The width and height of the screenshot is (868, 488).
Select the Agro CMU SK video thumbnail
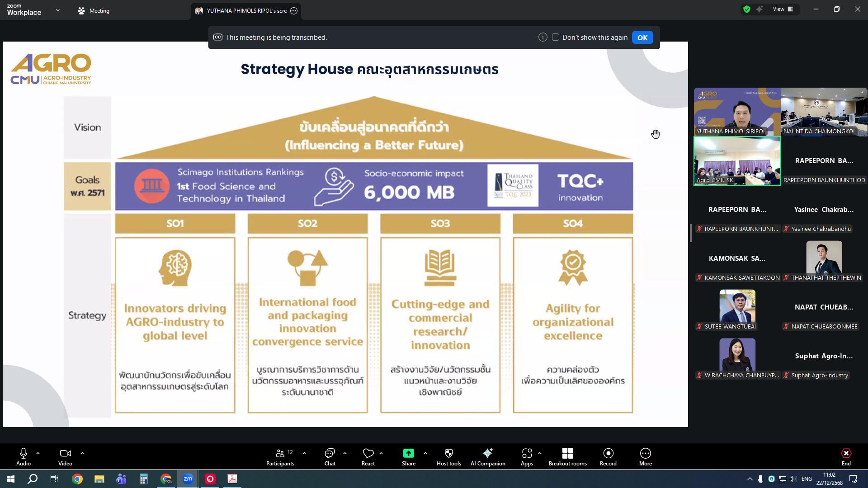[x=737, y=161]
